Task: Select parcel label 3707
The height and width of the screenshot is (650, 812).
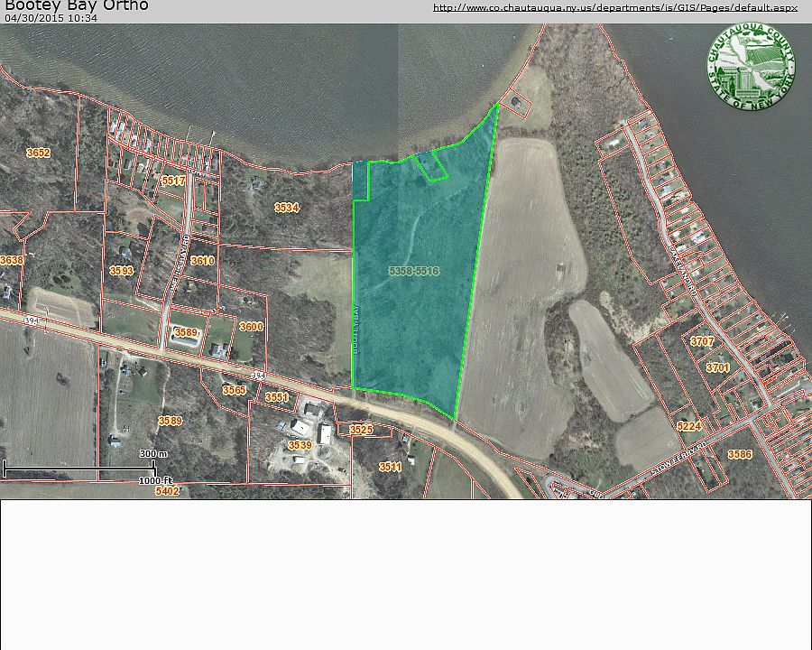Action: [x=702, y=341]
